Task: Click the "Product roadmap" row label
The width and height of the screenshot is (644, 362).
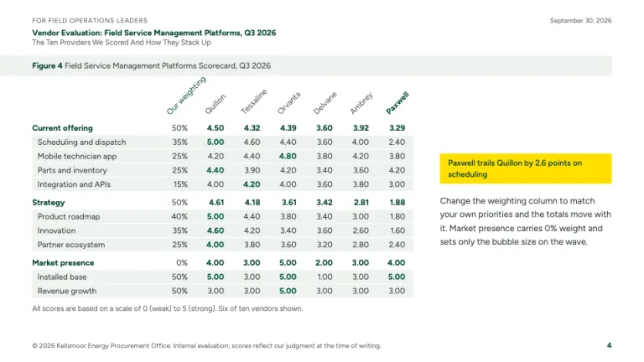Action: [x=69, y=216]
